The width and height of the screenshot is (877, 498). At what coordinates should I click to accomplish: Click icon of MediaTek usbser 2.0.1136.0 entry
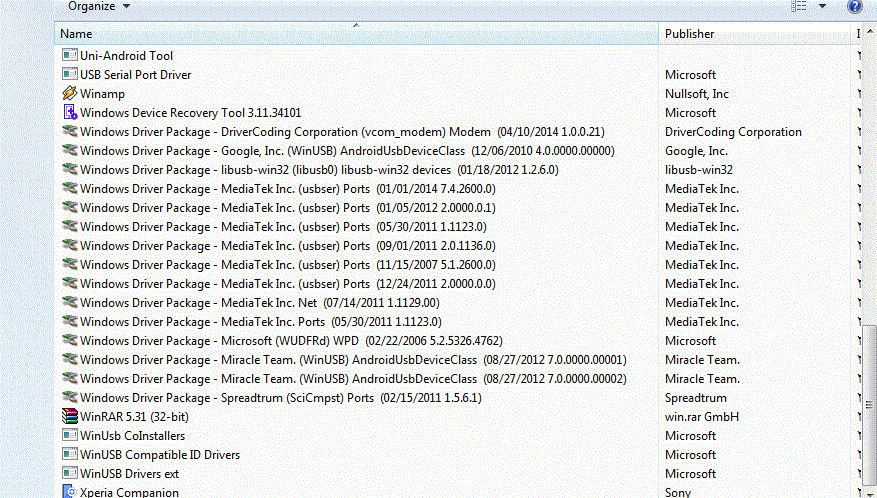click(69, 245)
